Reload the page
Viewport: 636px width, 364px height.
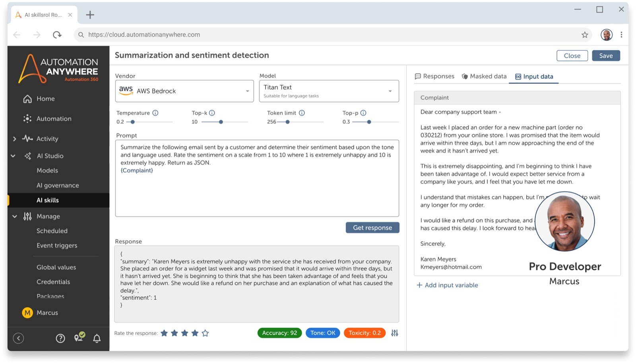tap(57, 35)
